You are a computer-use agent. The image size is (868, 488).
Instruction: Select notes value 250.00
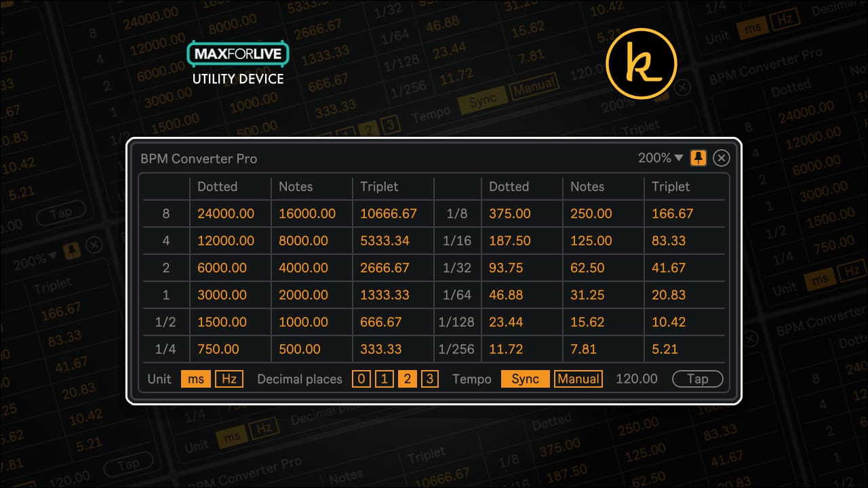click(591, 213)
